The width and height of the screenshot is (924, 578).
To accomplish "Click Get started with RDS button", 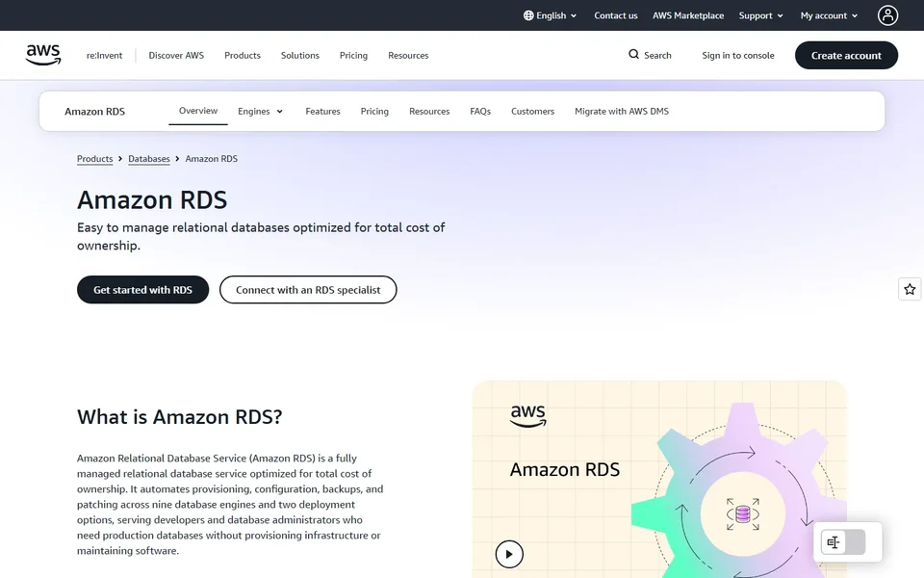I will point(142,290).
